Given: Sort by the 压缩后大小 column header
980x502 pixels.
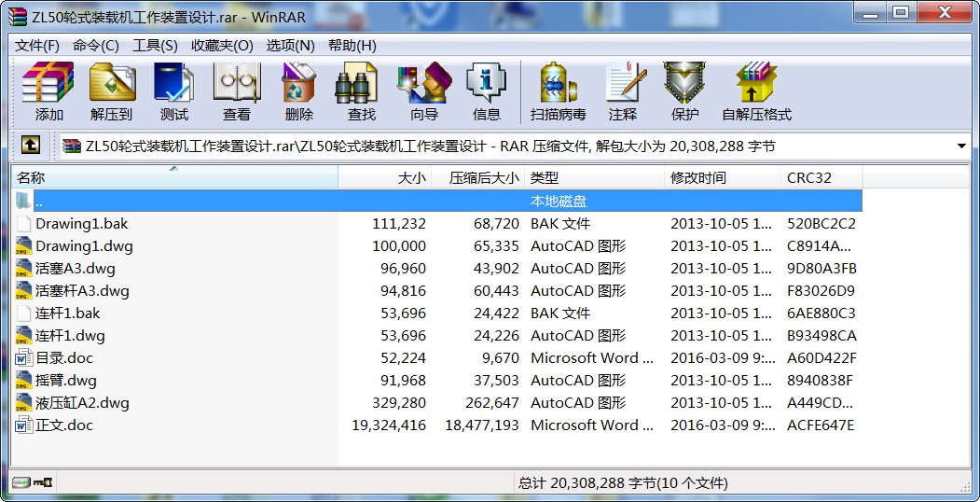Looking at the screenshot, I should pyautogui.click(x=478, y=178).
